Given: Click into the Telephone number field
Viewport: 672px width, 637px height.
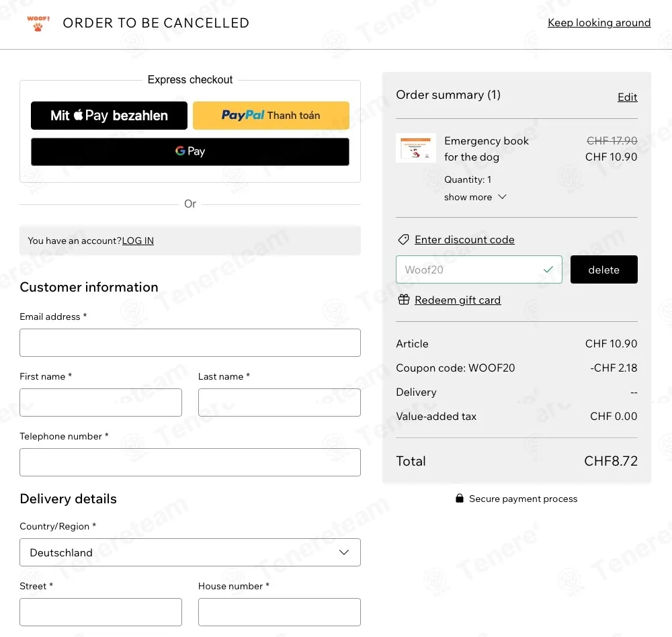Looking at the screenshot, I should tap(190, 462).
